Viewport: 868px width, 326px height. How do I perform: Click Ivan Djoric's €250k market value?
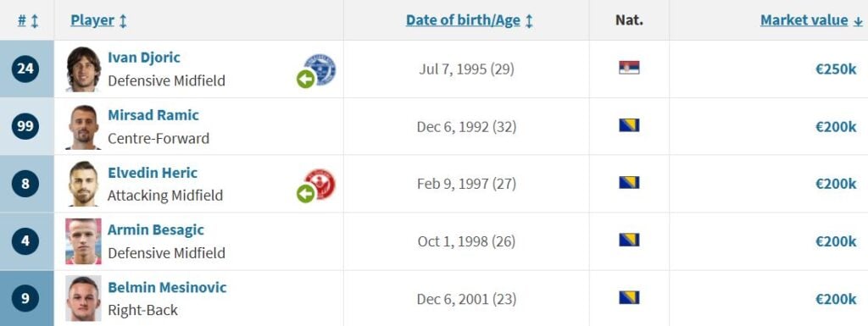tap(836, 69)
